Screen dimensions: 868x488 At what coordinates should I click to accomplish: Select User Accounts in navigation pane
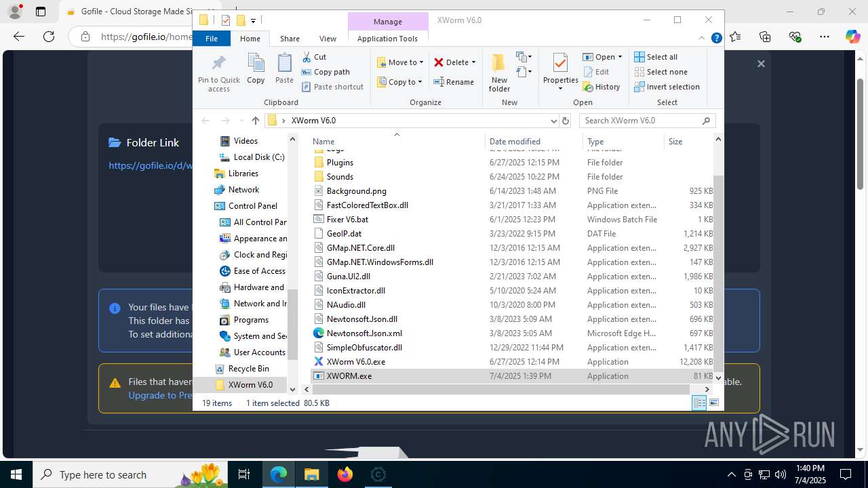coord(252,352)
